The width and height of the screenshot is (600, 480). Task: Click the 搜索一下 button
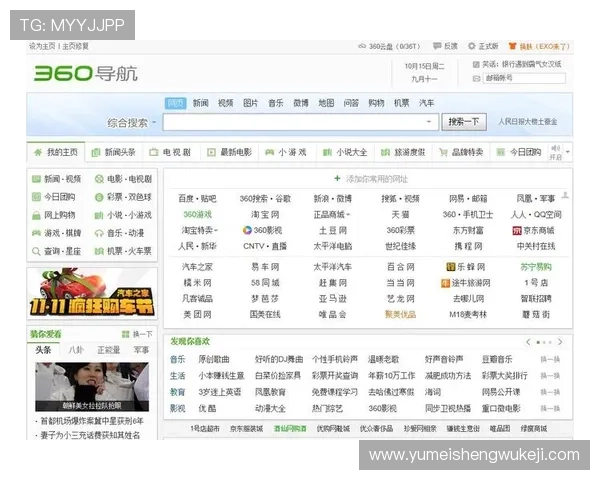click(x=464, y=122)
